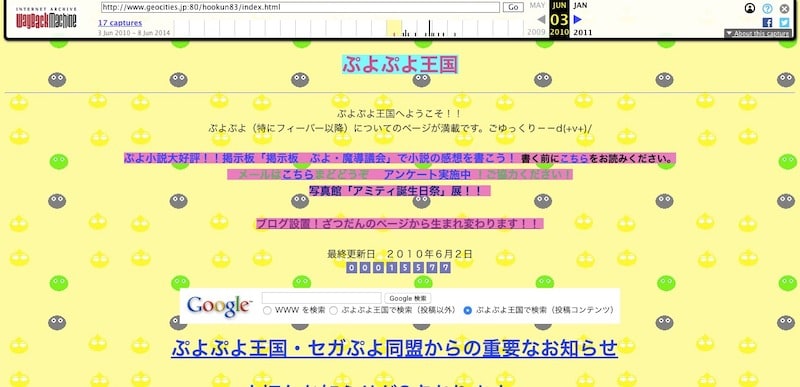Select the 2010 year in timeline
This screenshot has width=800, height=387.
pyautogui.click(x=559, y=32)
